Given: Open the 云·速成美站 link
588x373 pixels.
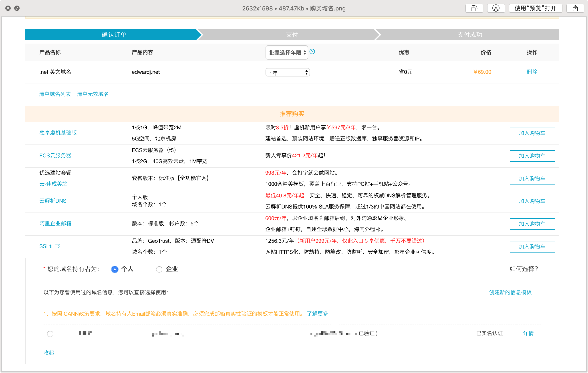Looking at the screenshot, I should 53,184.
